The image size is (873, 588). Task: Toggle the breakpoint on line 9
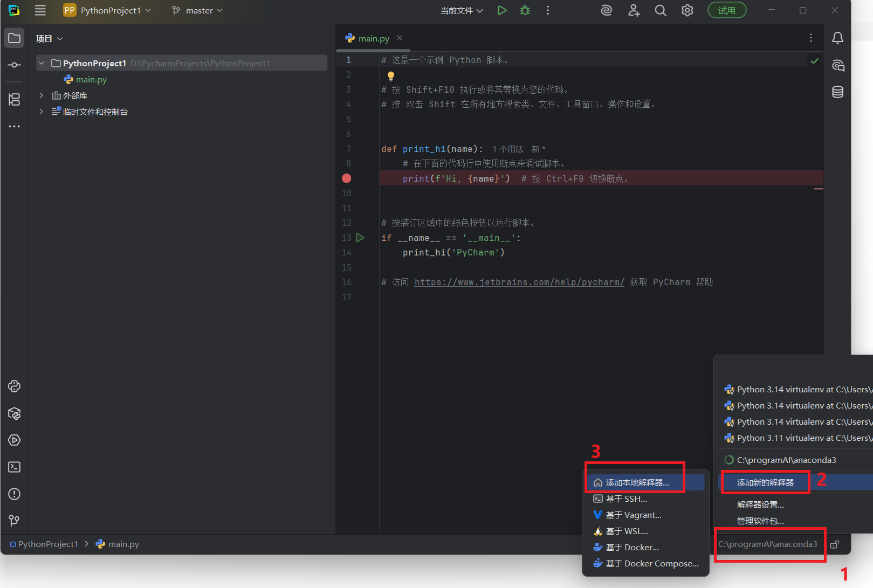tap(347, 178)
